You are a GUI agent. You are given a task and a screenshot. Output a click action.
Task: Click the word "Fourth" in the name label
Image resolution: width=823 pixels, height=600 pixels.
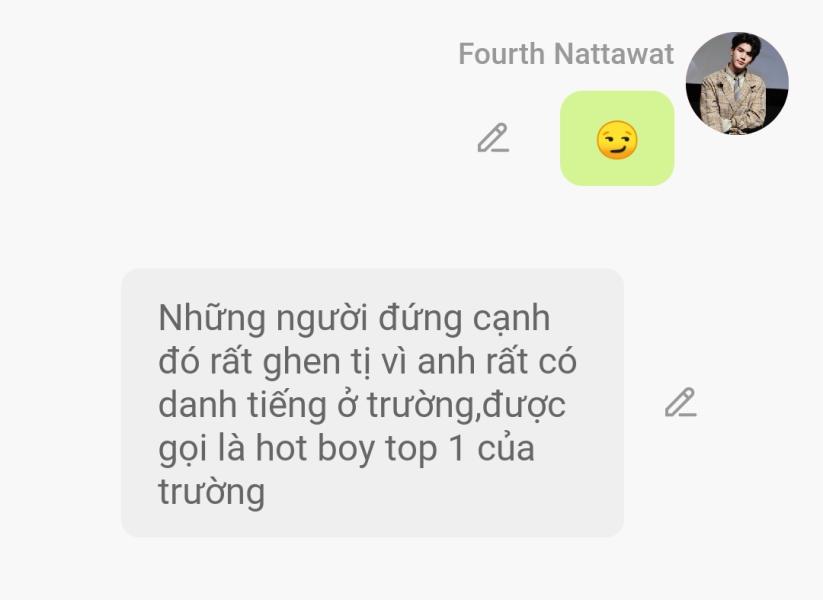tap(502, 54)
